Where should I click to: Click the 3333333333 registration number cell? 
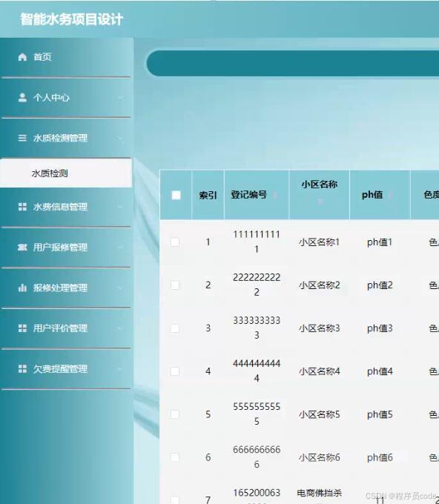[257, 328]
